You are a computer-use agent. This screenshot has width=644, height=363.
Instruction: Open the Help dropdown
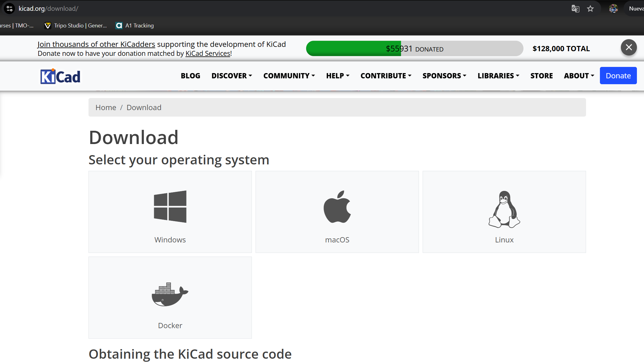tap(338, 76)
